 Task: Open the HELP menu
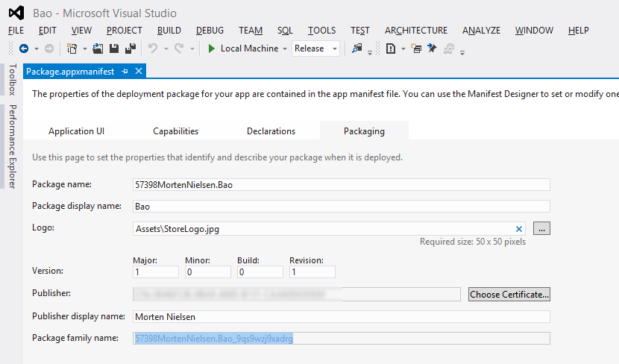[578, 31]
